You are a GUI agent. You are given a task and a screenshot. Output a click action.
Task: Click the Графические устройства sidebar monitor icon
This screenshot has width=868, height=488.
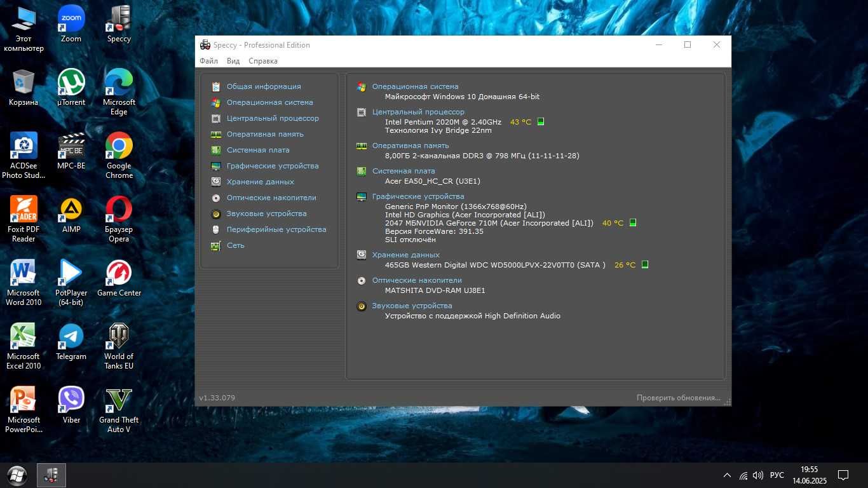click(x=216, y=166)
